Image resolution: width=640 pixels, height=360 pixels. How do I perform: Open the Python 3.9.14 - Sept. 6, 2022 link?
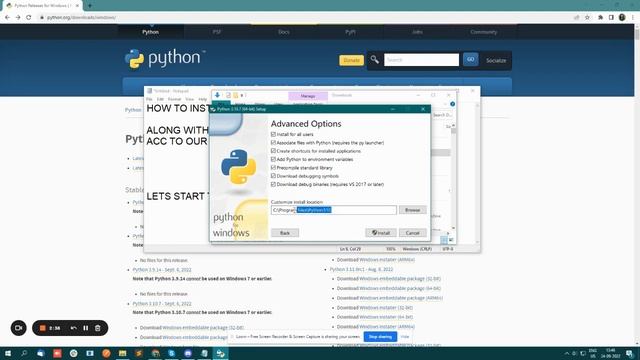(x=162, y=270)
